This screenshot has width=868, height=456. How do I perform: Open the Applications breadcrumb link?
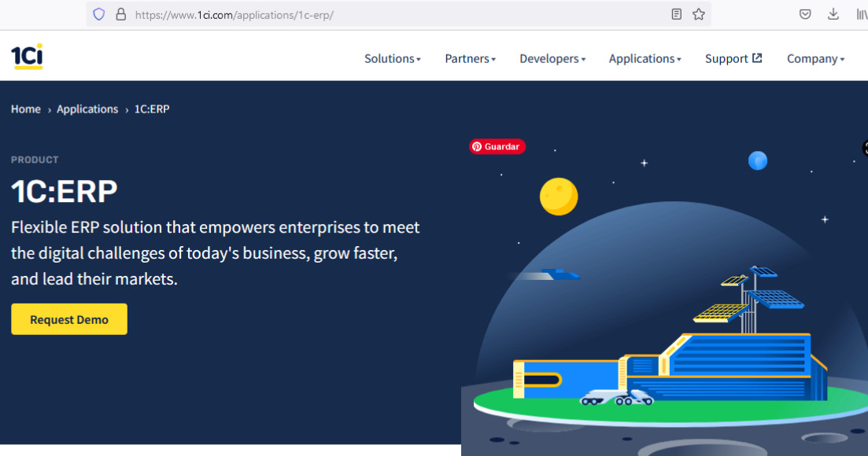pos(87,108)
